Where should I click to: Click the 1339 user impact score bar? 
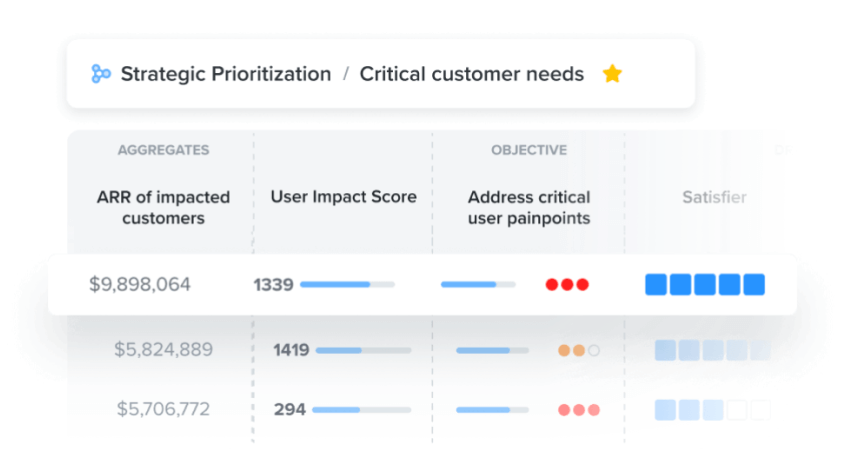[x=347, y=284]
